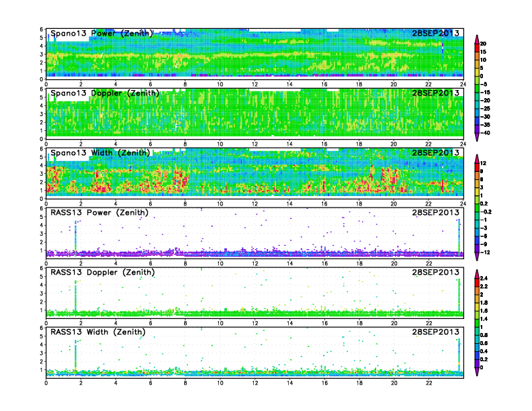Viewport: 532px width, 411px height.
Task: Click the red band between 2.4 and 2.2
Action: (x=477, y=283)
